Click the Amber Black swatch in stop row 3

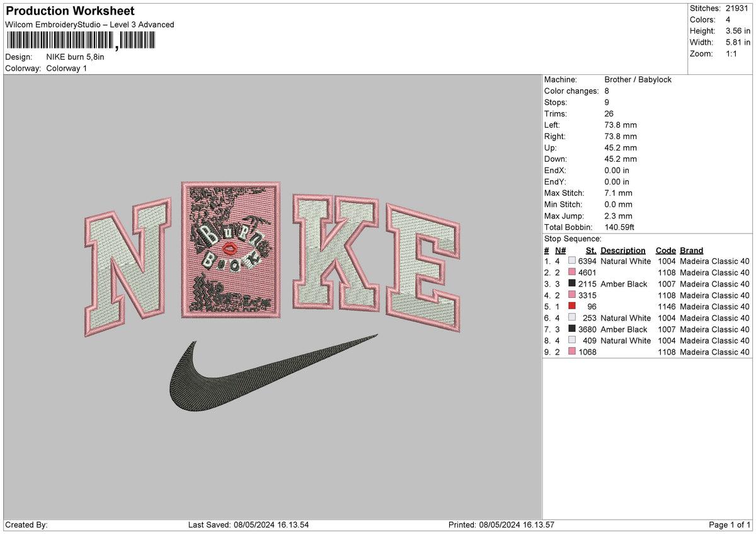click(x=572, y=284)
